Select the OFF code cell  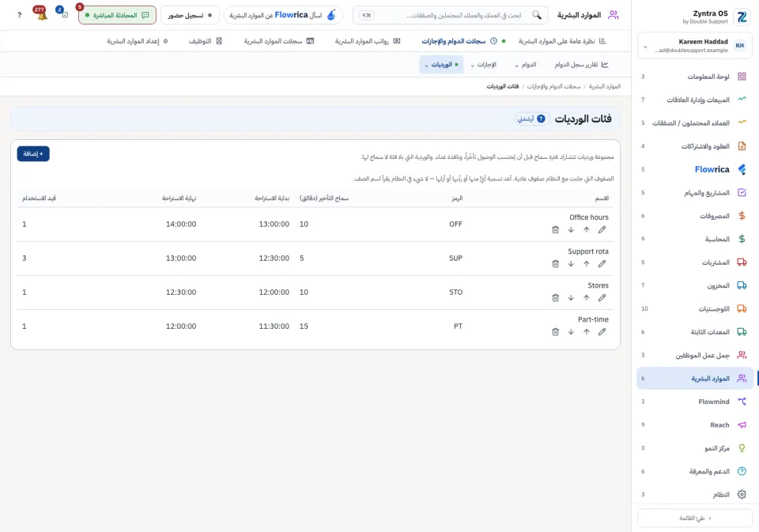pyautogui.click(x=455, y=224)
